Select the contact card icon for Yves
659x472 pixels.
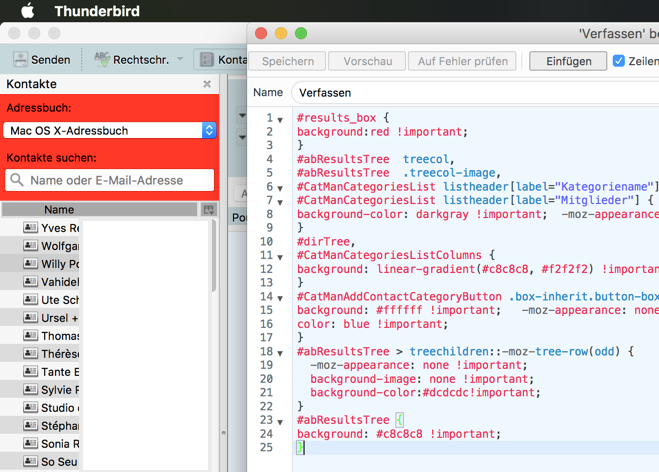pos(30,228)
